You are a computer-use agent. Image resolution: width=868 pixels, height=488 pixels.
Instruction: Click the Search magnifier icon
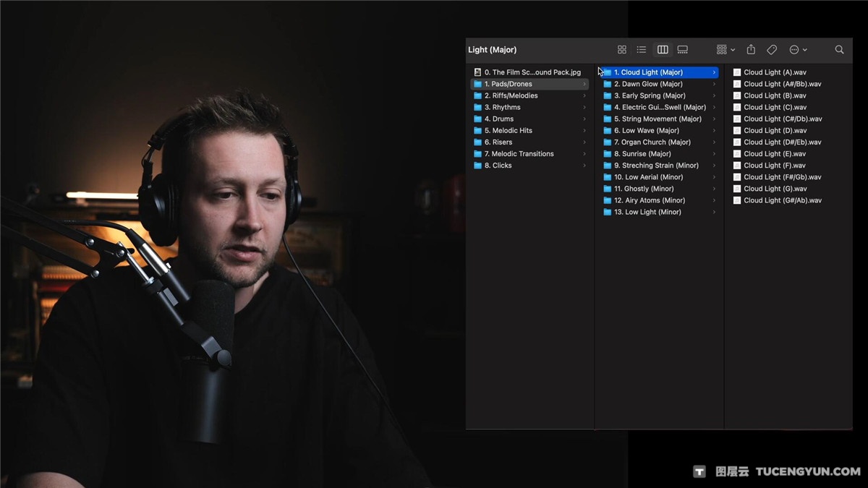coord(839,50)
